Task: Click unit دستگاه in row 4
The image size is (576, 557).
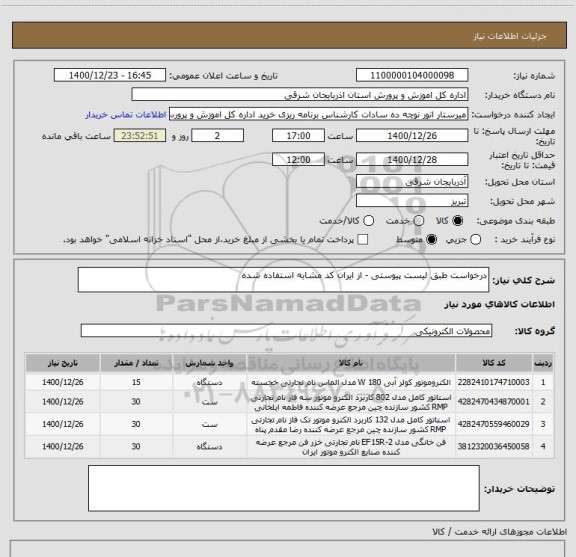Action: pos(209,446)
